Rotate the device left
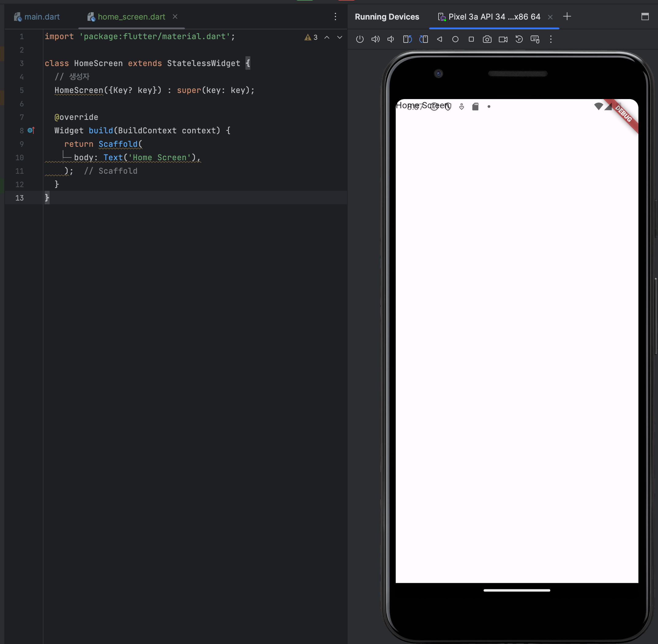The image size is (658, 644). tap(407, 39)
